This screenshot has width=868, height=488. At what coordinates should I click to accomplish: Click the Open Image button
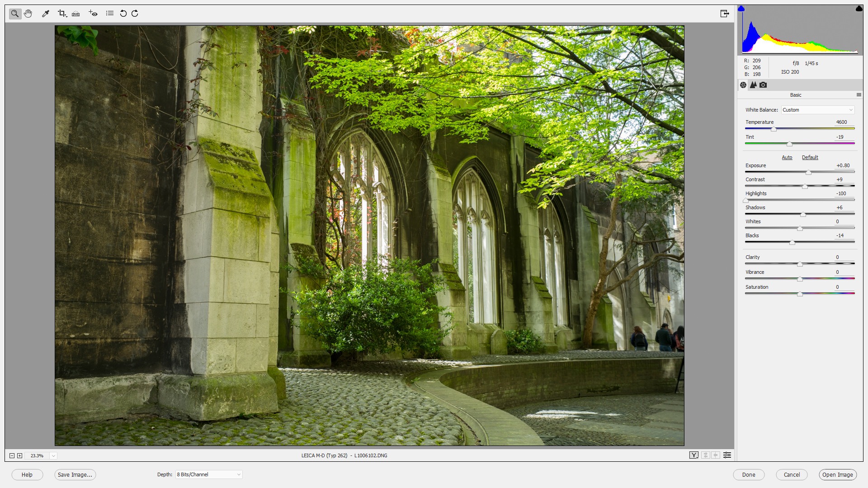837,474
